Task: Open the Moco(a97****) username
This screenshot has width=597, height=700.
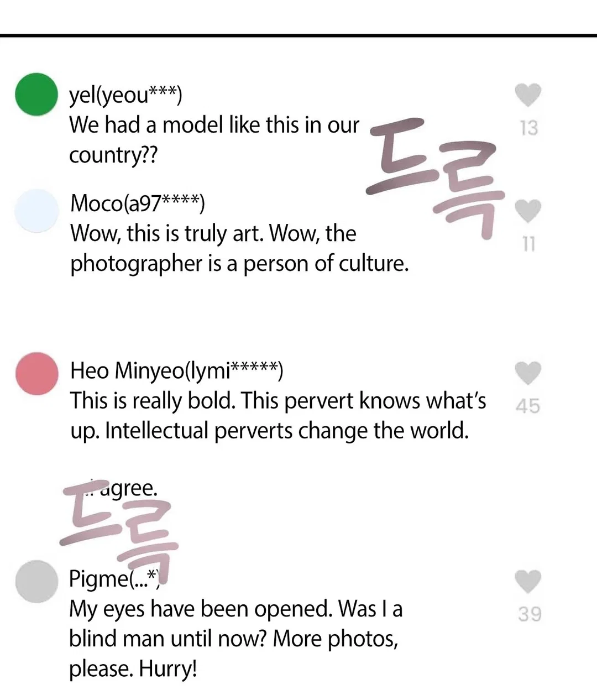Action: tap(137, 203)
